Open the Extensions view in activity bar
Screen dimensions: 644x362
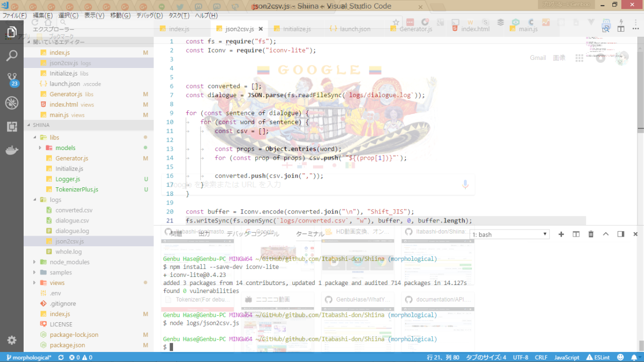[x=12, y=127]
